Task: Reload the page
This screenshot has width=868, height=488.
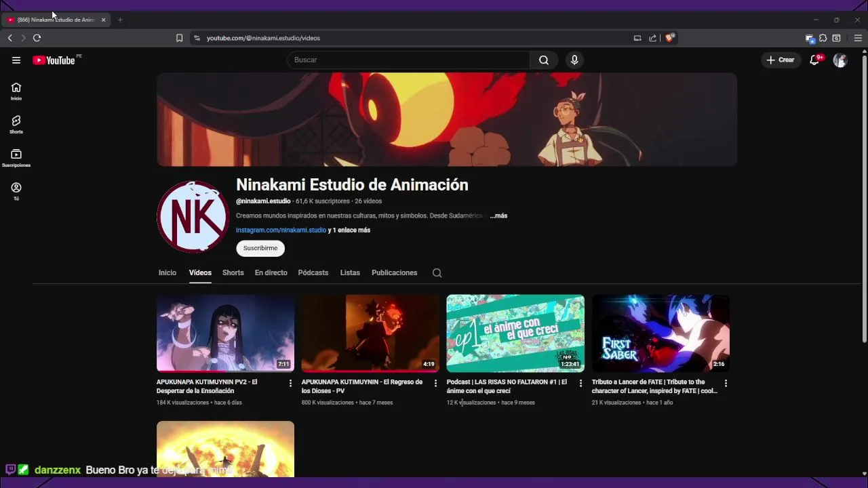Action: point(37,38)
